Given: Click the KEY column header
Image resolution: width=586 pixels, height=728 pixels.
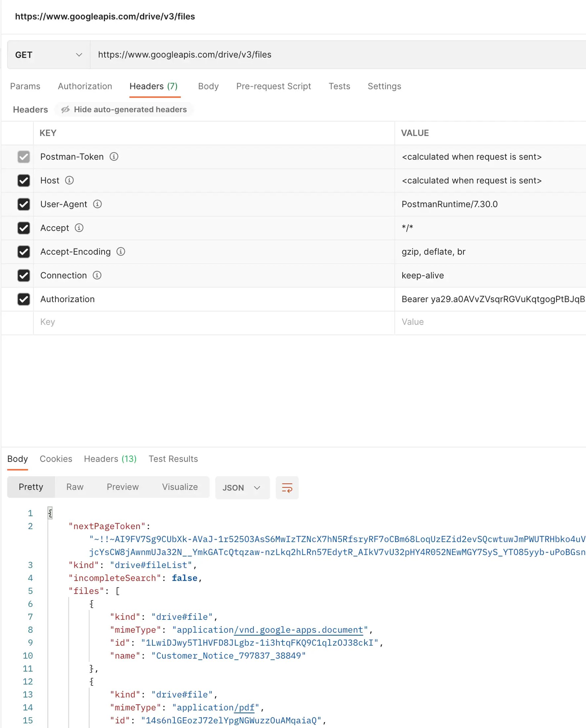Looking at the screenshot, I should click(x=48, y=133).
